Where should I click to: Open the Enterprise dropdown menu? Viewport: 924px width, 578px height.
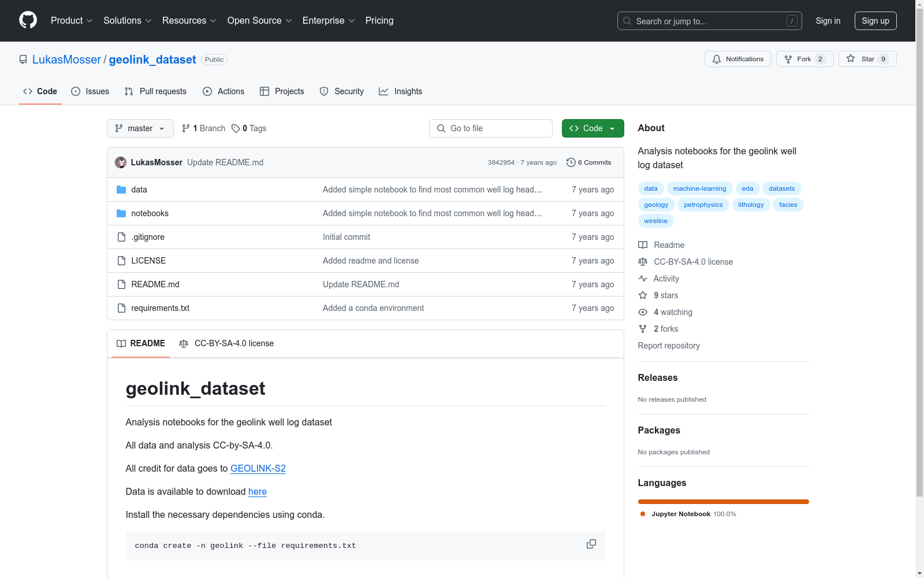(329, 21)
